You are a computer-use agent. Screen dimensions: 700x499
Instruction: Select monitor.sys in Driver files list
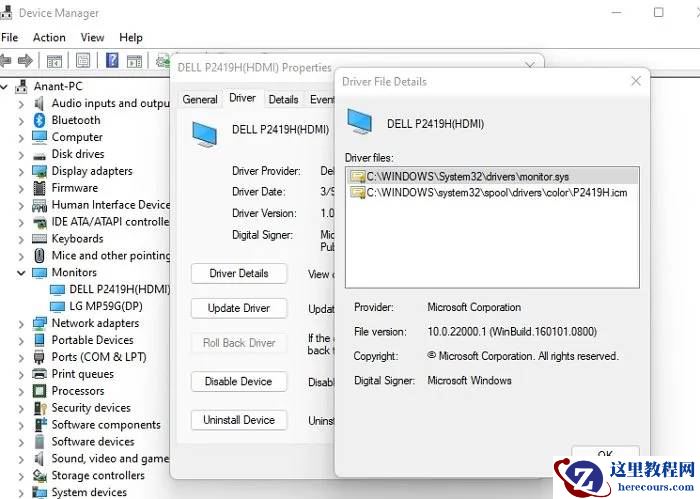pos(492,176)
